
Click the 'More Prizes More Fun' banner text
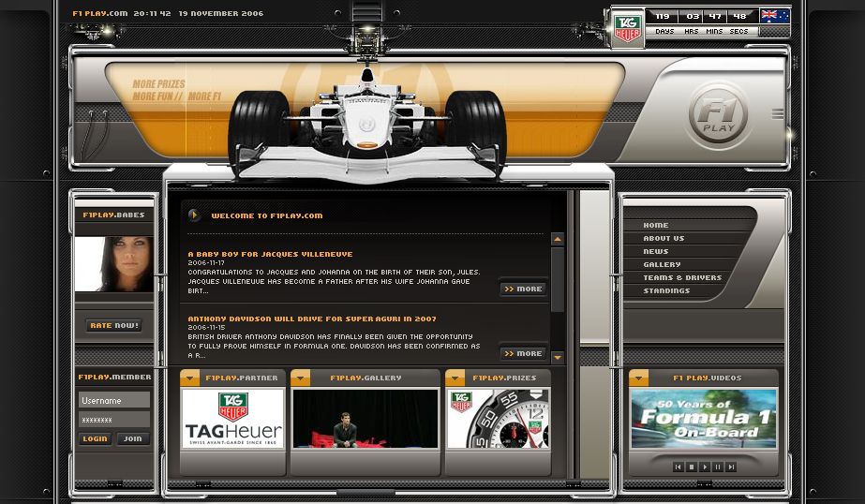point(176,90)
